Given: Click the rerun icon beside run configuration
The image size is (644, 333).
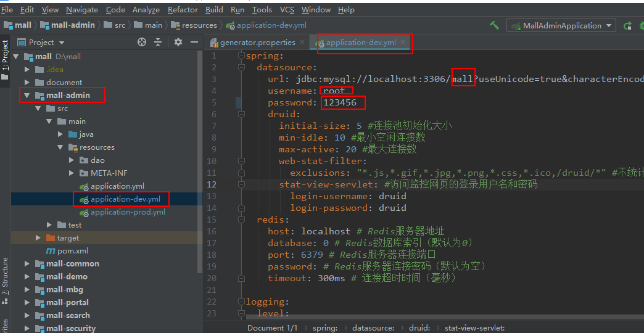Looking at the screenshot, I should 627,25.
